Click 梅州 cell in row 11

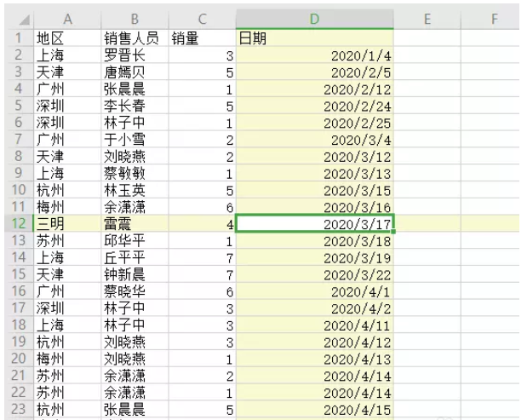tap(67, 207)
